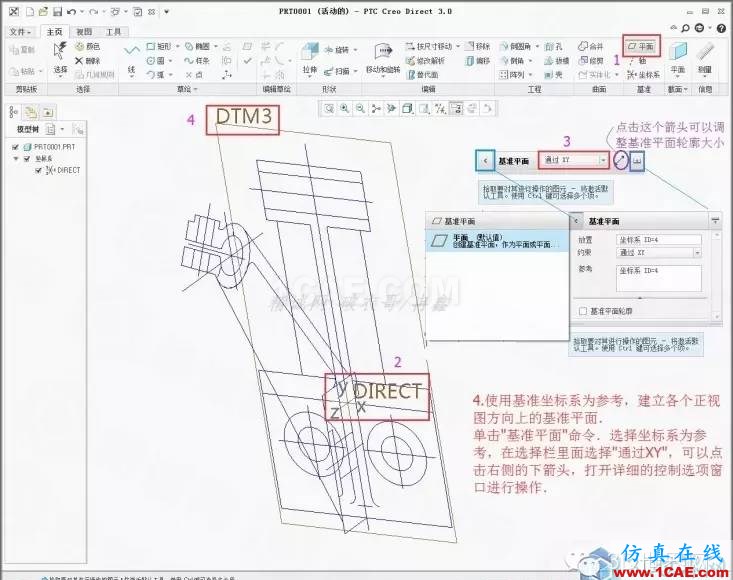Select the 平面 (默认值) datum plane list item
The width and height of the screenshot is (733, 580).
coord(497,241)
